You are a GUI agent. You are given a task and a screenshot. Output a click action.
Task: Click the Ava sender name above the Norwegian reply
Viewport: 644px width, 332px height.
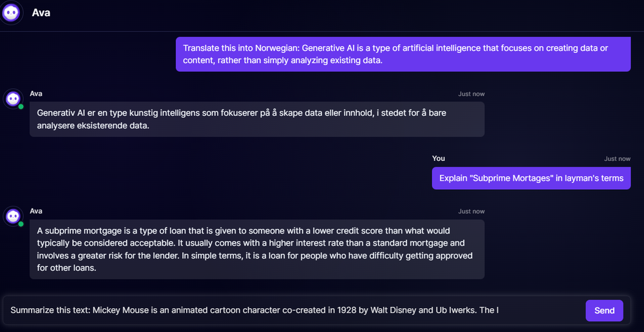pyautogui.click(x=36, y=93)
